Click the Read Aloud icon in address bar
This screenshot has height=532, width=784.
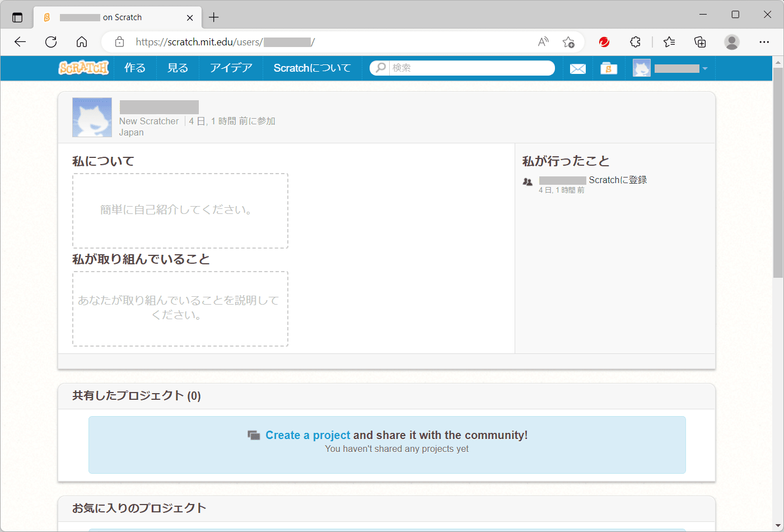click(543, 42)
